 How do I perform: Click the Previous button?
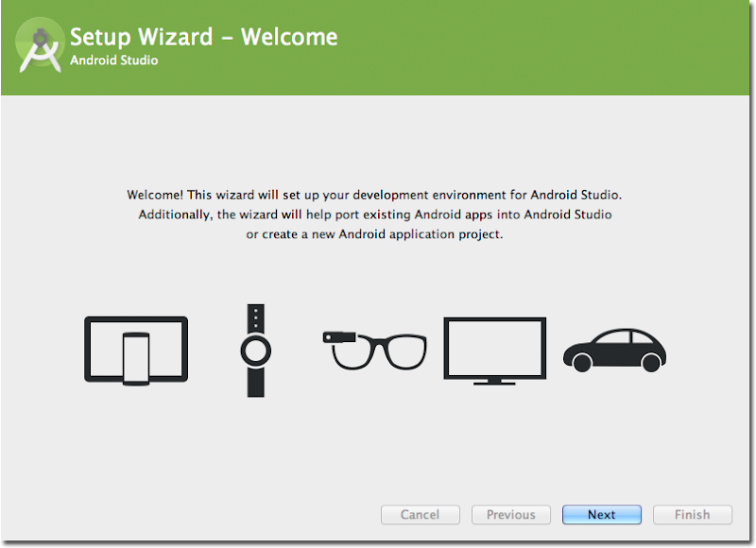tap(510, 514)
